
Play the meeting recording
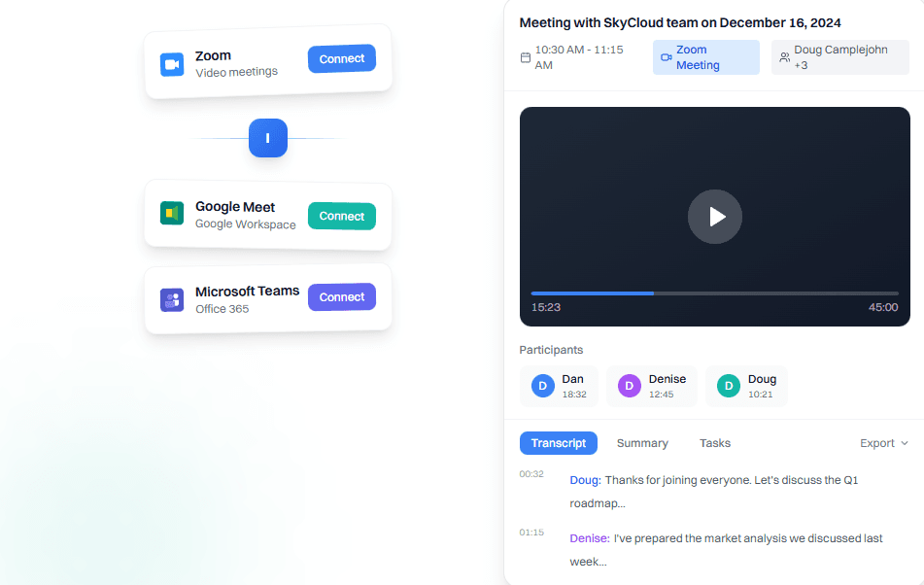click(x=715, y=217)
